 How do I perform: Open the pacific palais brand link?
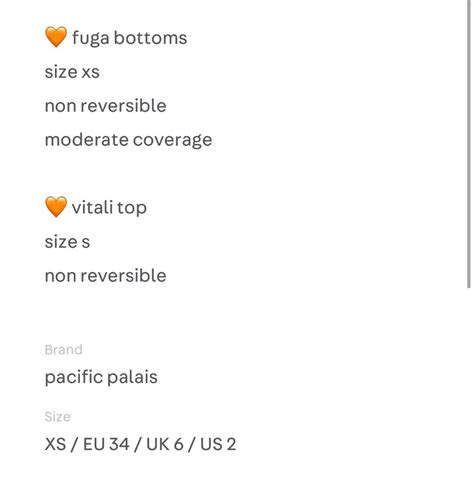[x=101, y=377]
